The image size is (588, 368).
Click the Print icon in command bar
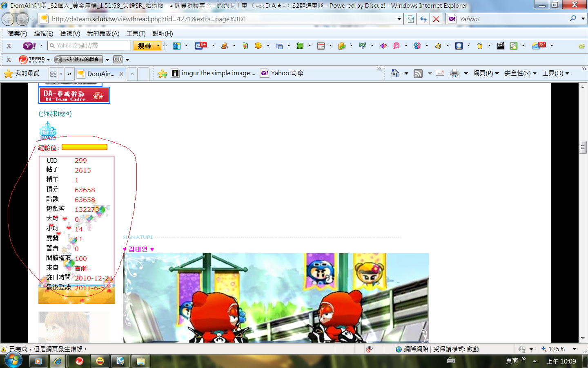(x=454, y=74)
